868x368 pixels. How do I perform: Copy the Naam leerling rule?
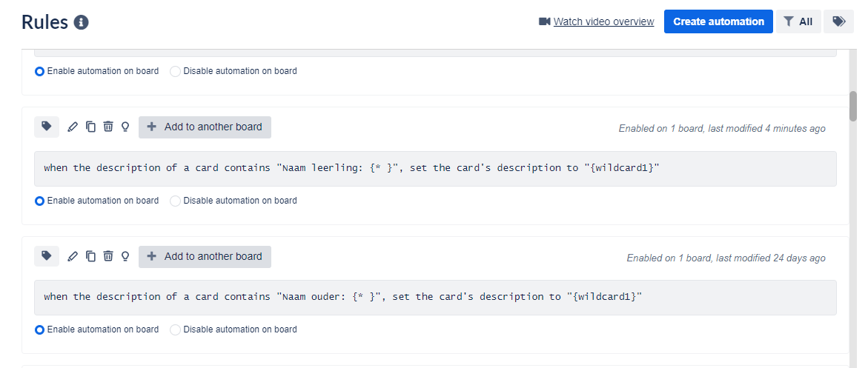coord(90,127)
